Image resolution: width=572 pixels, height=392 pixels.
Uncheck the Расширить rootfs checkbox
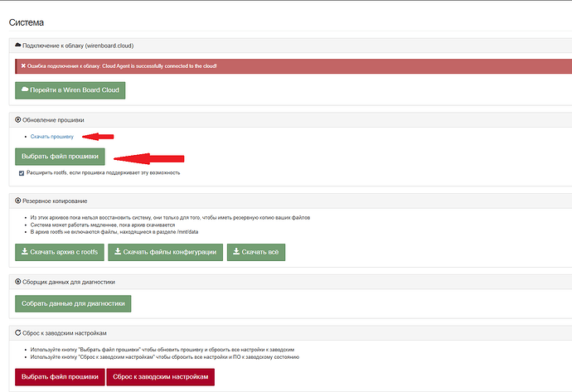click(x=22, y=172)
